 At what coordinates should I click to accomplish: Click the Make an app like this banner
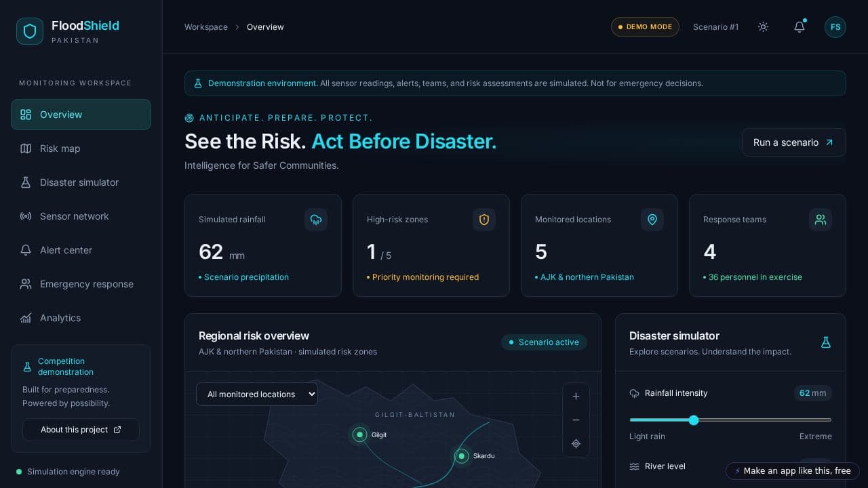[793, 471]
